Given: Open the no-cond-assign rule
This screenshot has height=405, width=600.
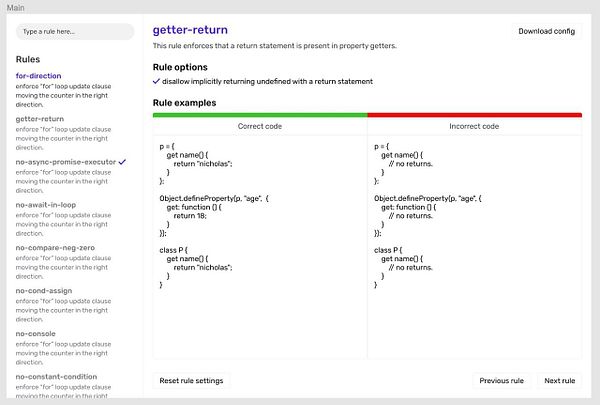Looking at the screenshot, I should click(x=44, y=291).
